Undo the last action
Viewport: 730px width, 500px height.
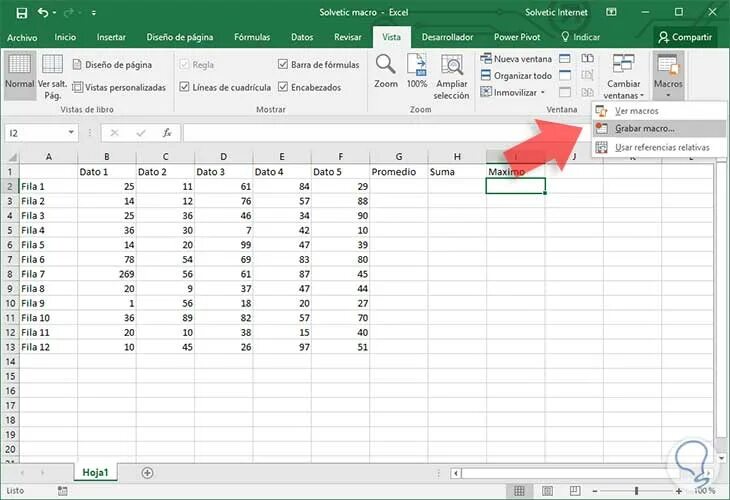pos(42,13)
